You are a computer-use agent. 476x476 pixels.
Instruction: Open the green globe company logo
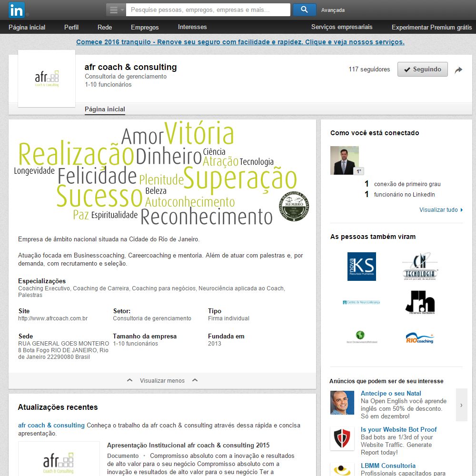[x=362, y=337]
